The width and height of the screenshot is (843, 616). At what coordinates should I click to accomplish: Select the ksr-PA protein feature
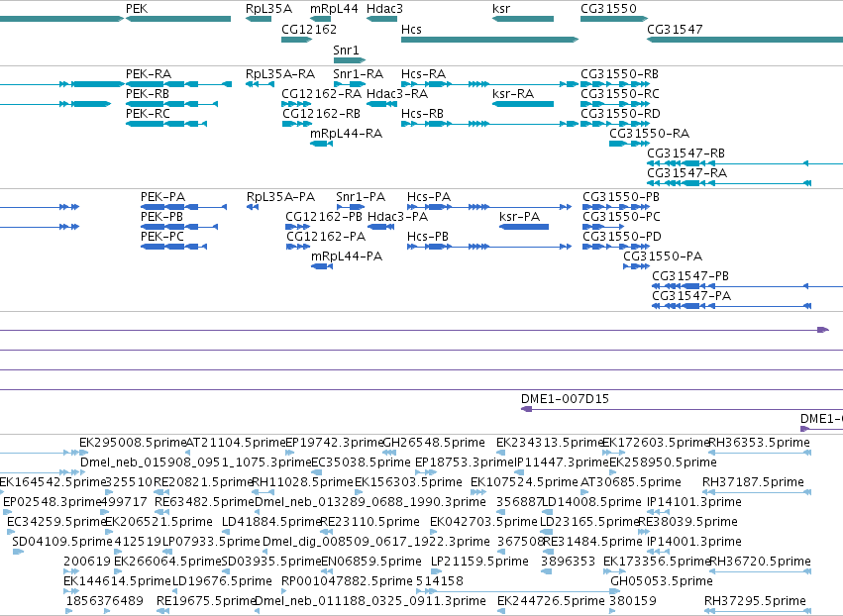[524, 227]
